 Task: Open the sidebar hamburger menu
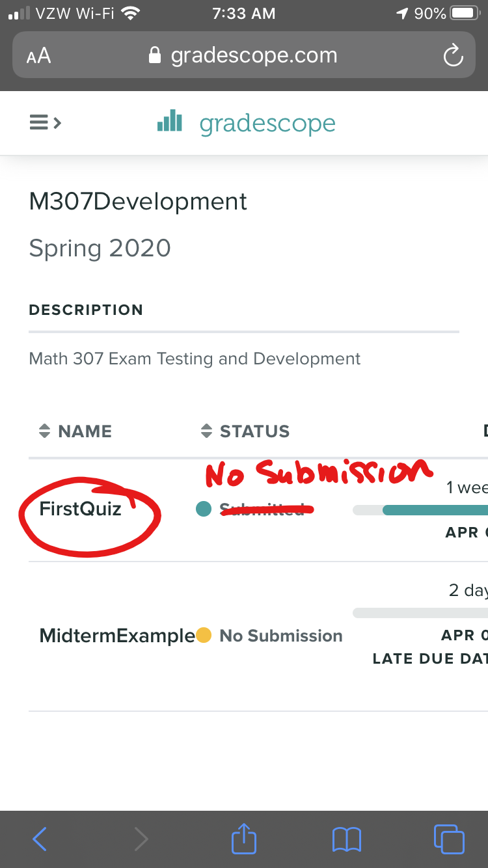[45, 122]
